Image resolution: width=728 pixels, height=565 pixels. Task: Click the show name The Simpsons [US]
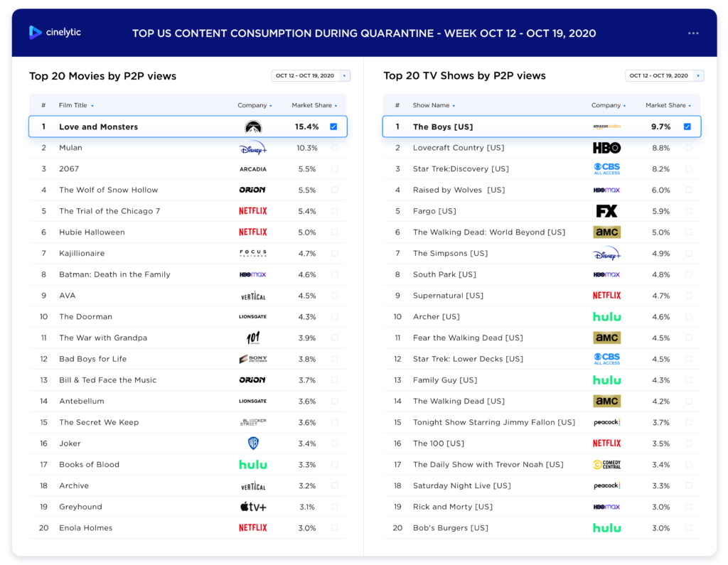click(x=450, y=253)
